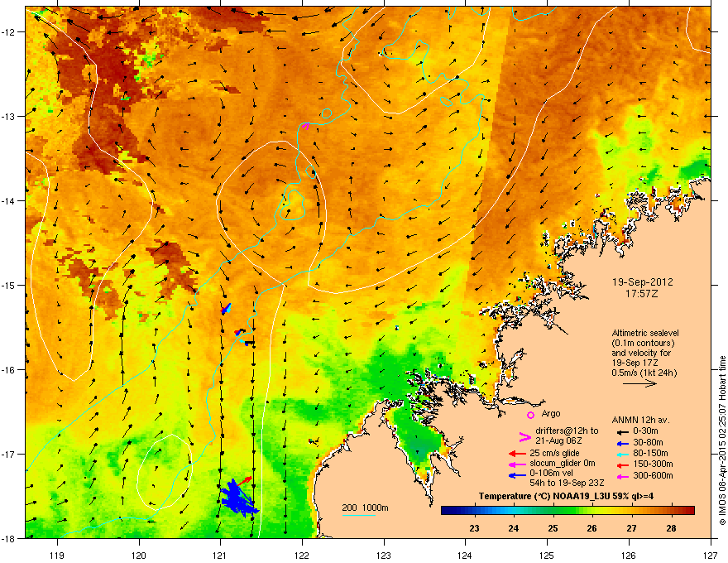Click the 123 longitude axis label
This screenshot has height=563, width=728.
384,556
